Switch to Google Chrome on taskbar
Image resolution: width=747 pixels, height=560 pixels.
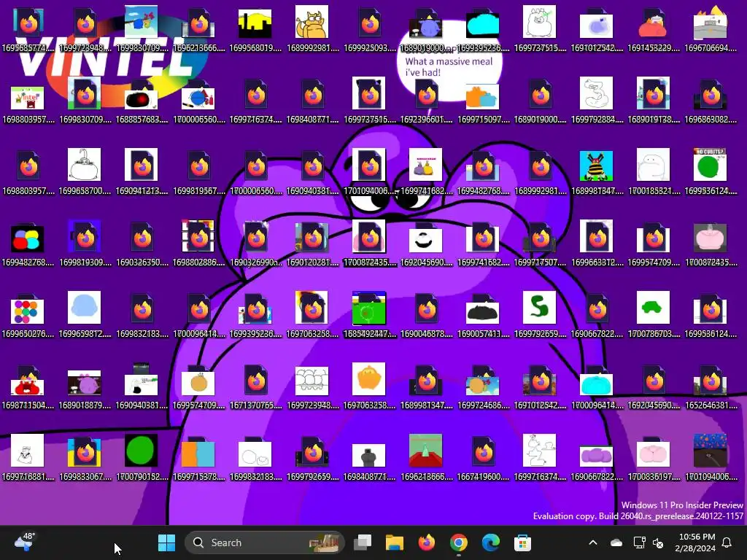click(x=458, y=542)
